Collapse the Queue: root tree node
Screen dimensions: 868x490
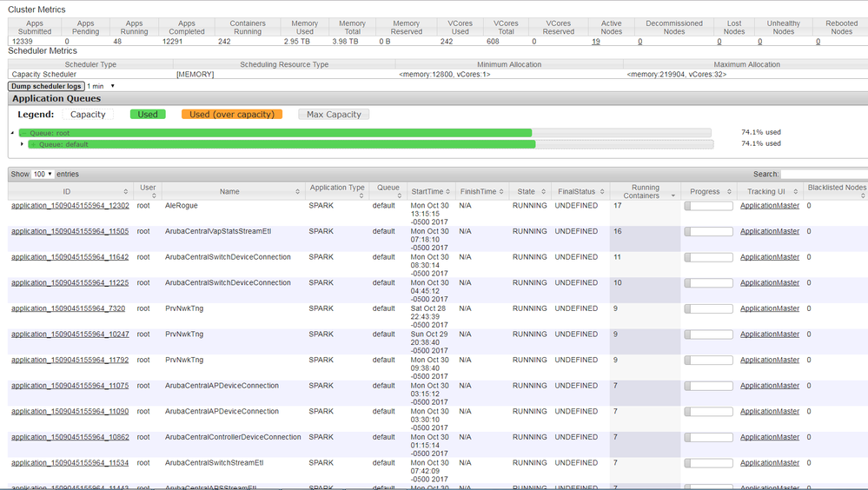point(12,133)
